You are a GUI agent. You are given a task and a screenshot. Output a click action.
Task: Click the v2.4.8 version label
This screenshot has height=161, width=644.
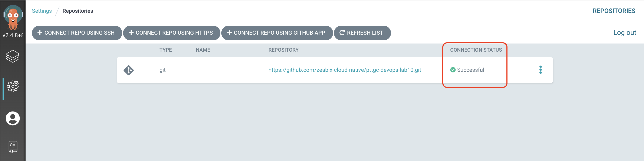(13, 35)
